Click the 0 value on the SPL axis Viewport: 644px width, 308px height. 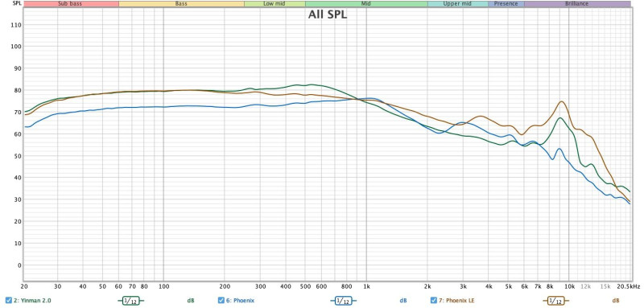19,265
